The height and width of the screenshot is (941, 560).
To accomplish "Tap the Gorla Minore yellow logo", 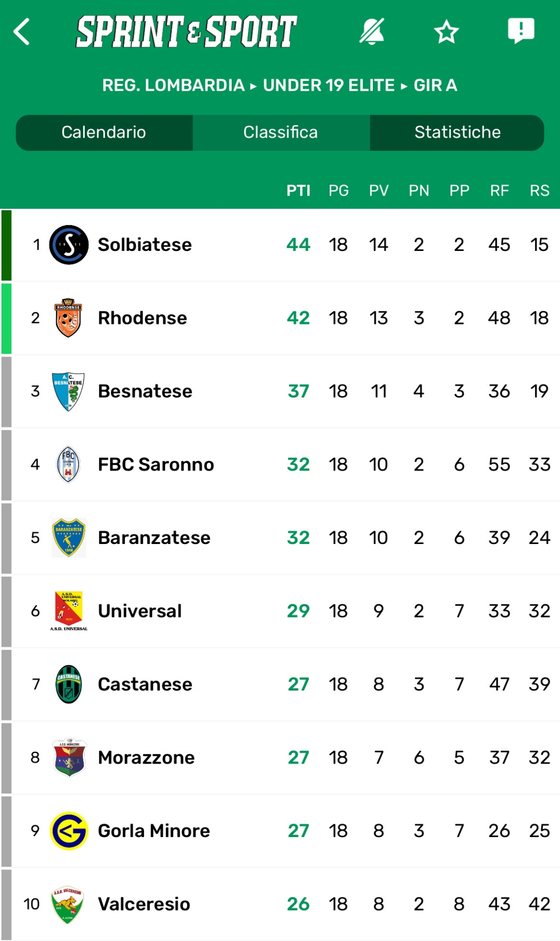I will [69, 831].
